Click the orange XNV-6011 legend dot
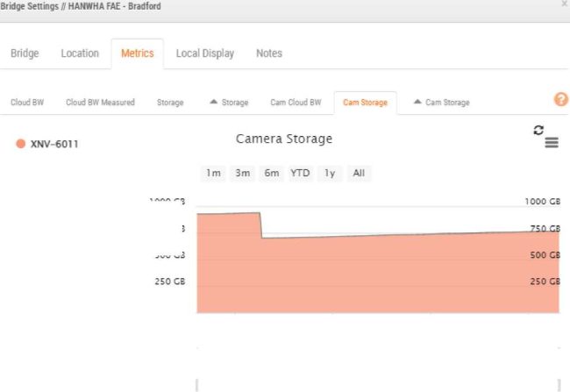The width and height of the screenshot is (570, 392). (x=20, y=144)
